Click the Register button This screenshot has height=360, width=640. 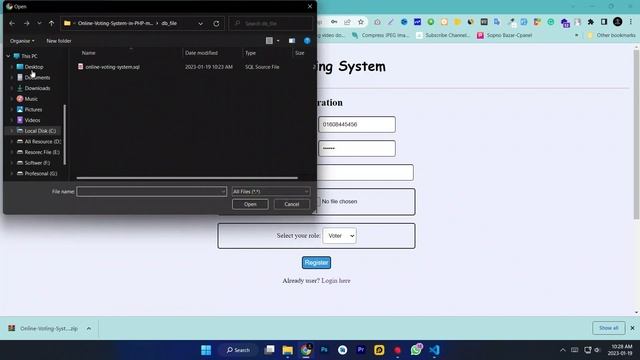pyautogui.click(x=316, y=262)
